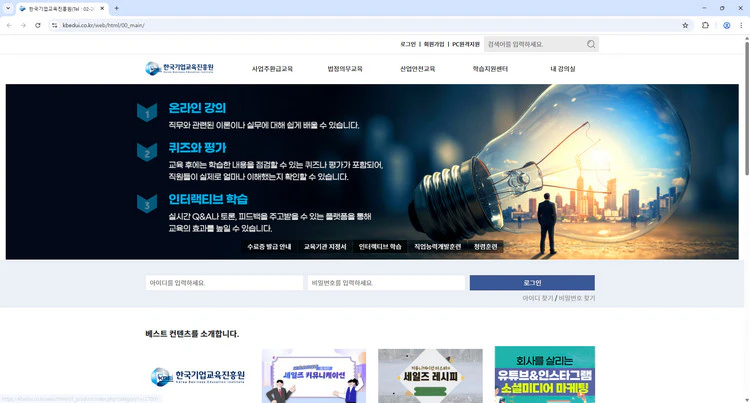The height and width of the screenshot is (403, 750).
Task: Click the page vertical scrollbar thumb
Action: (x=747, y=109)
